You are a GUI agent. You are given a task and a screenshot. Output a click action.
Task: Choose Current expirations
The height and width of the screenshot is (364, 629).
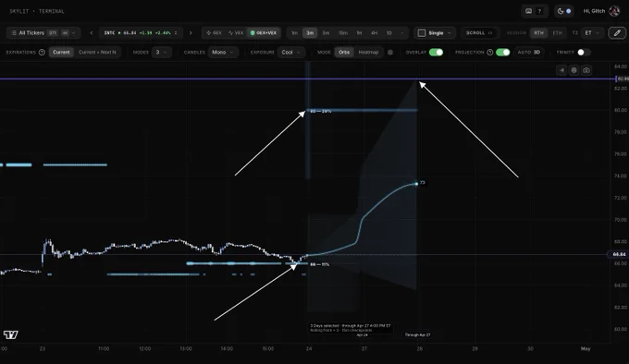61,53
